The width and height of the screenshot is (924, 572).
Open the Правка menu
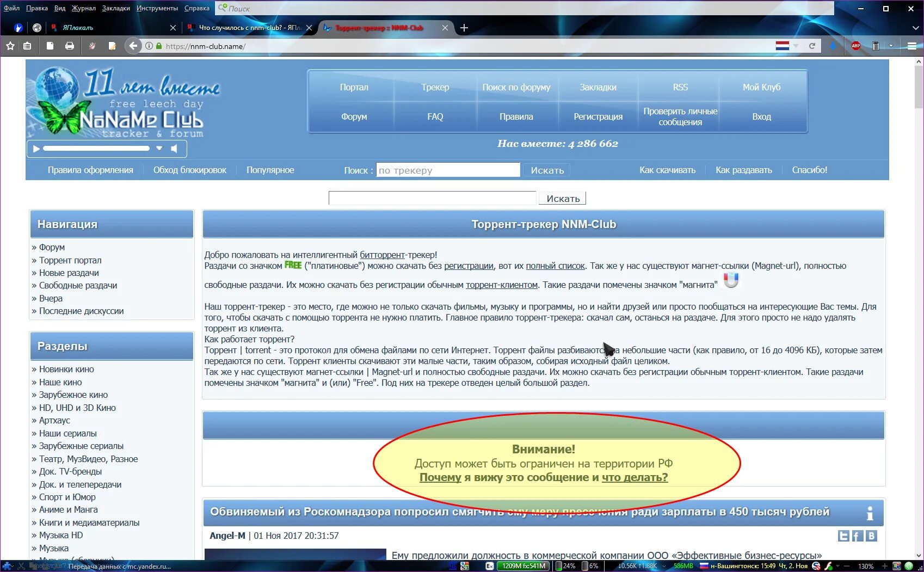tap(37, 8)
